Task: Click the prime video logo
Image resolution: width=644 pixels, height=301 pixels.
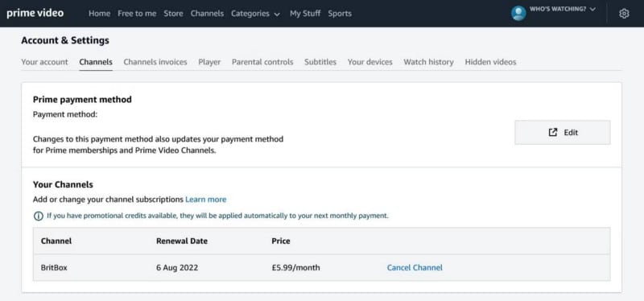Action: tap(35, 13)
